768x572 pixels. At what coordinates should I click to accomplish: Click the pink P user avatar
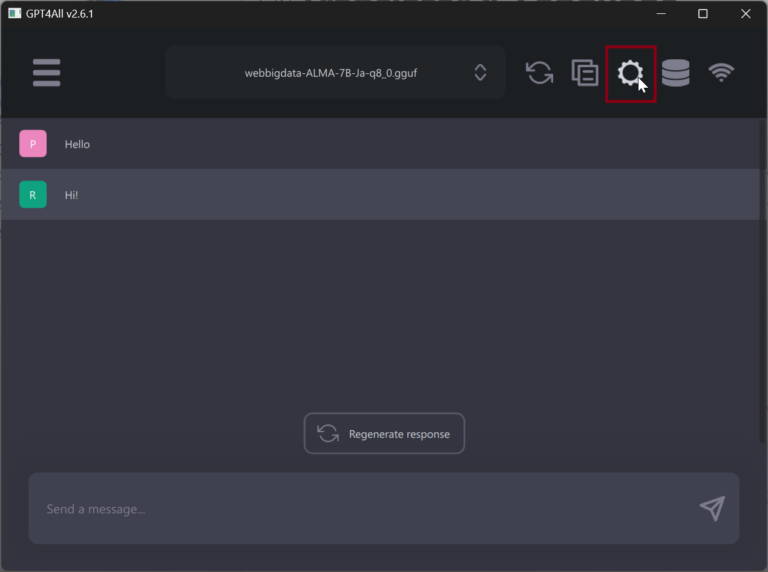33,144
